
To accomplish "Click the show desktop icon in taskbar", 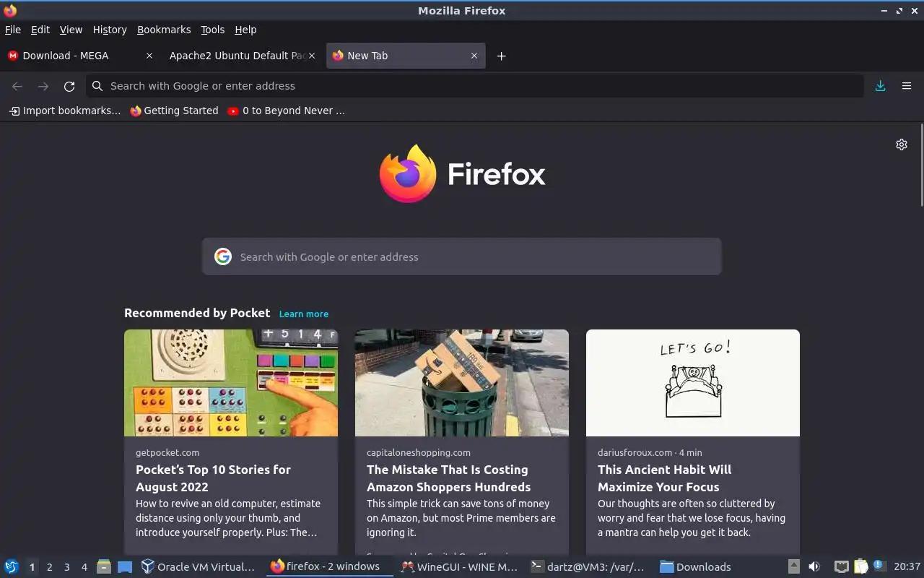I will [125, 567].
